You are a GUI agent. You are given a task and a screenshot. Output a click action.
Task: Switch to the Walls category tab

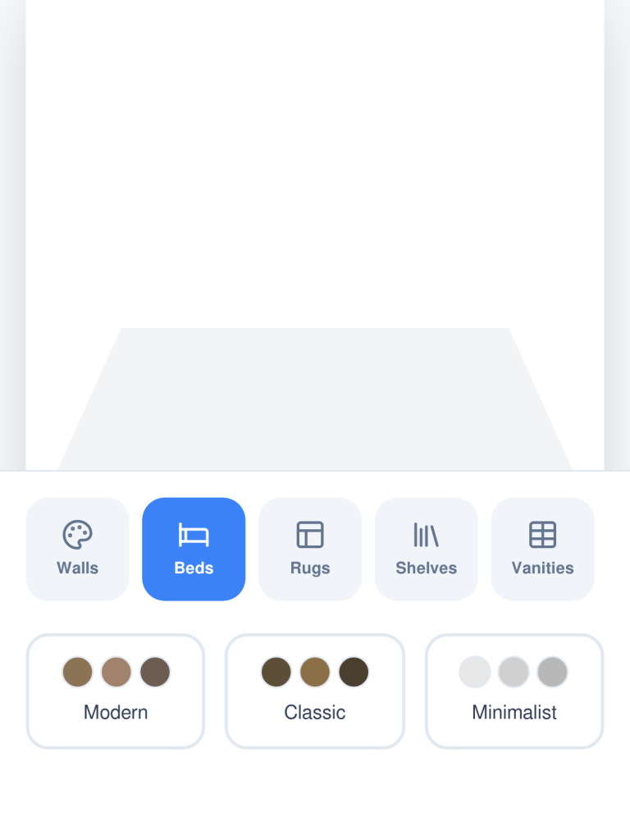(x=78, y=549)
